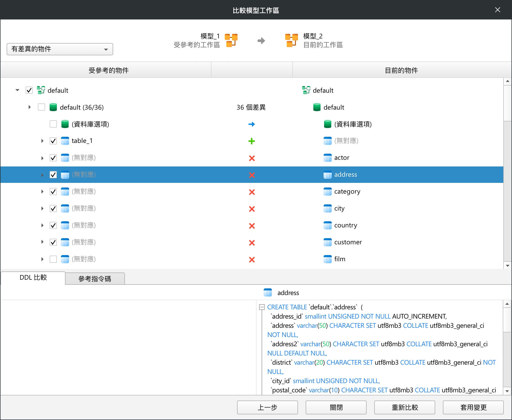Click the right-side default database icon

(x=317, y=107)
